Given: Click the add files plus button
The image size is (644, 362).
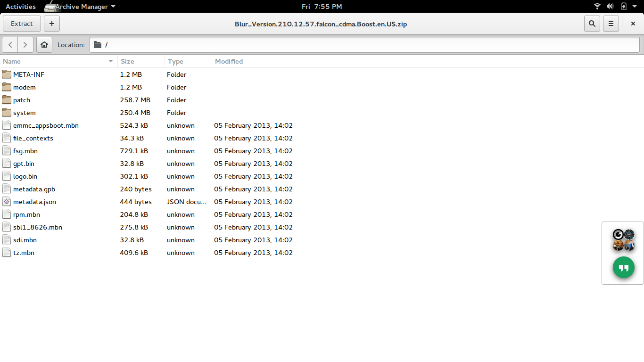Looking at the screenshot, I should point(52,24).
